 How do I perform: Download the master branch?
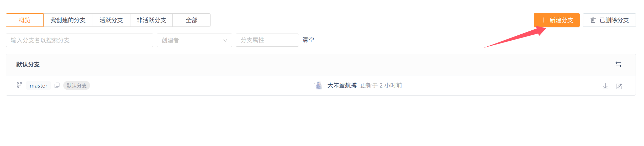[605, 86]
